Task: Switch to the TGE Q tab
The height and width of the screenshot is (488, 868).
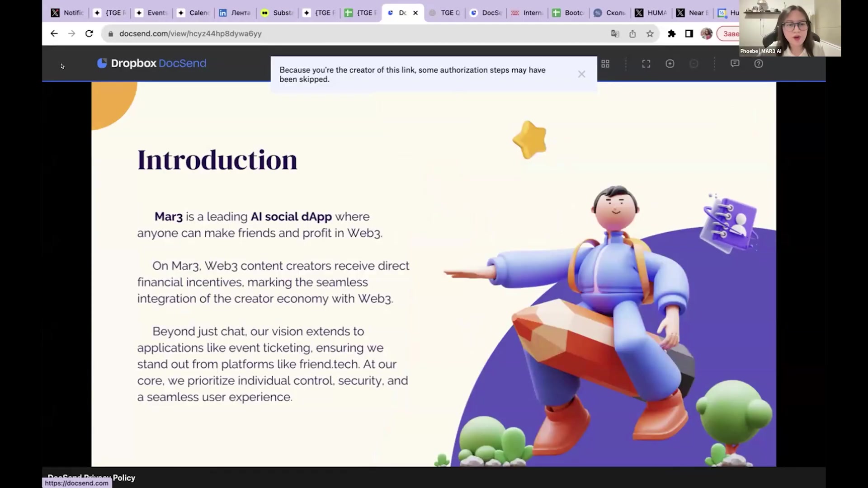Action: (x=445, y=13)
